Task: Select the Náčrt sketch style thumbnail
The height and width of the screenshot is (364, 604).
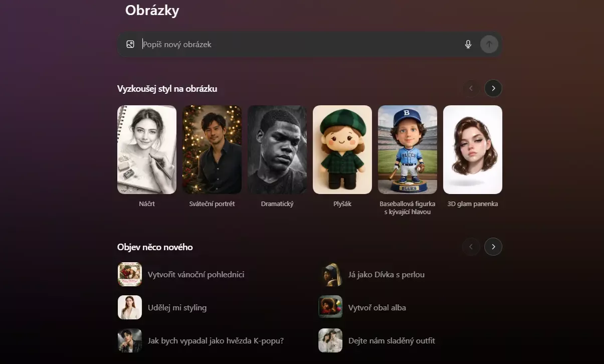Action: [147, 149]
